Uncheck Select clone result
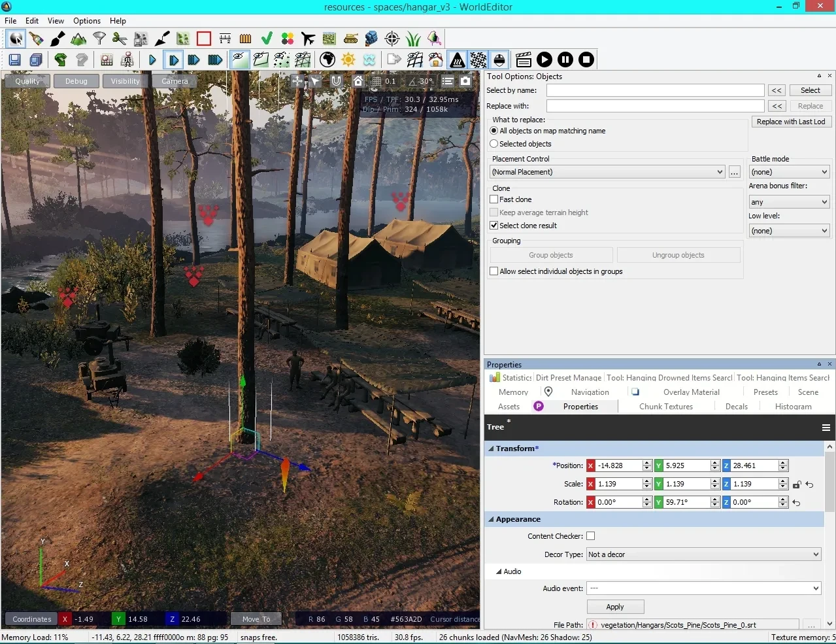The image size is (836, 644). [494, 226]
